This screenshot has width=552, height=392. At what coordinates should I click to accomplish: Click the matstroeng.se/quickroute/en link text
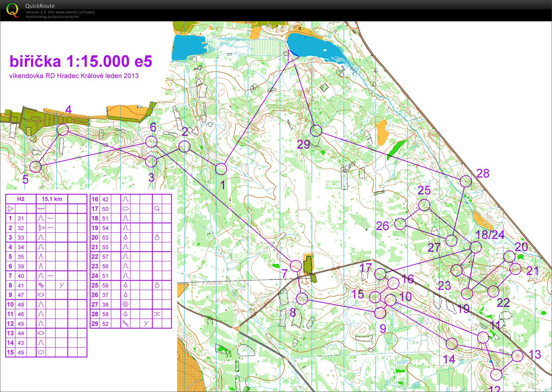52,17
